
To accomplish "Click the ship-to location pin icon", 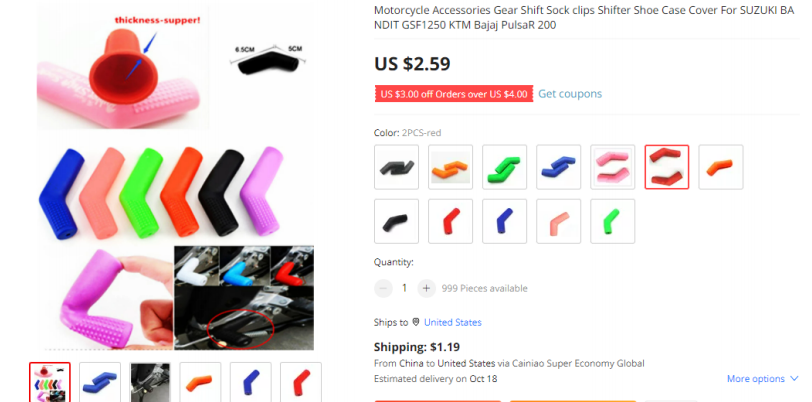I will click(x=415, y=322).
